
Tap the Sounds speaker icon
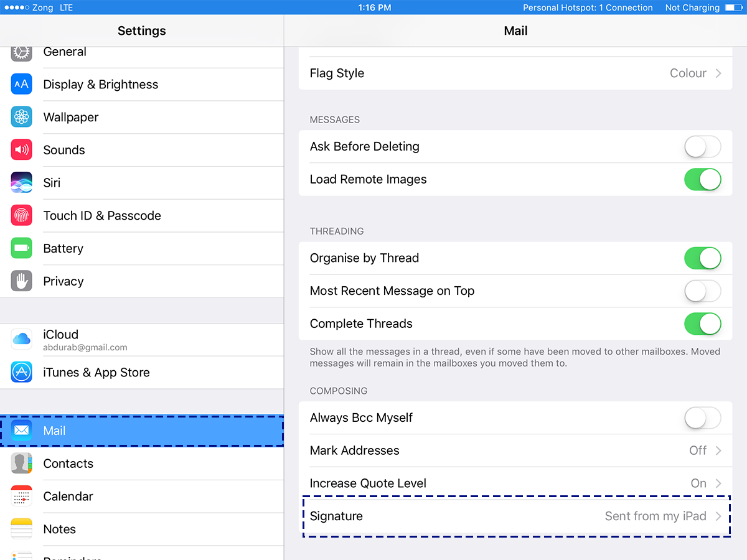pos(22,150)
